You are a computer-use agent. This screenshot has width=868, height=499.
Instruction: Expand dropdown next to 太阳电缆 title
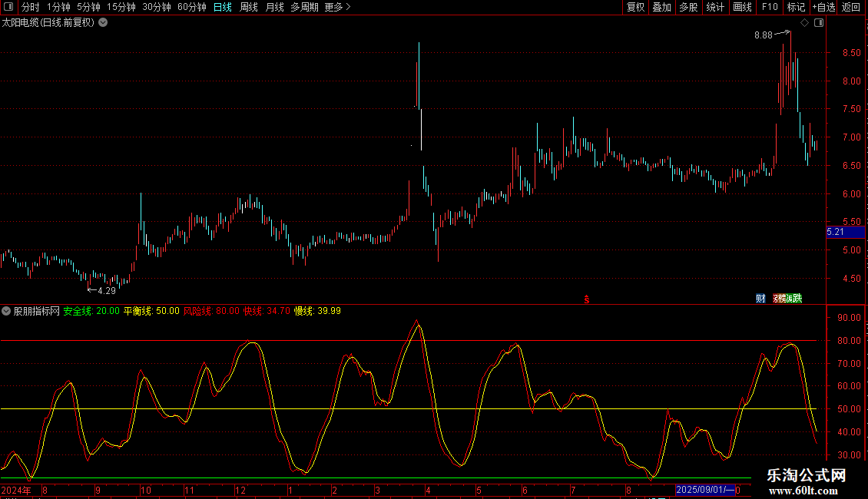point(103,23)
